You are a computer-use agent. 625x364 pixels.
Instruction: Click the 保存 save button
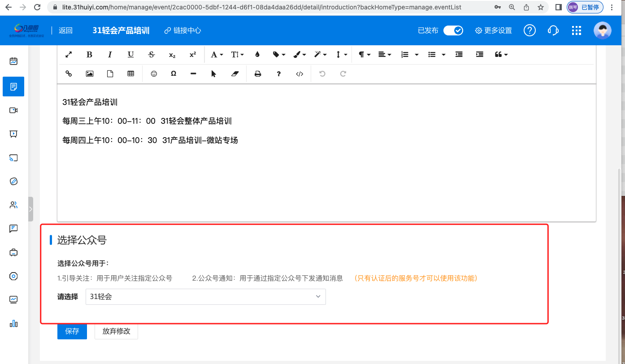coord(72,331)
